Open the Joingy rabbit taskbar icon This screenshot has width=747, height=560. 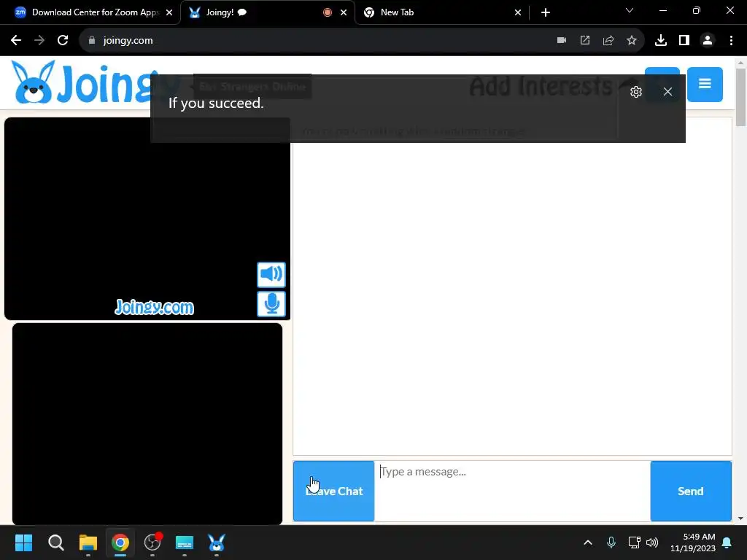[x=216, y=542]
